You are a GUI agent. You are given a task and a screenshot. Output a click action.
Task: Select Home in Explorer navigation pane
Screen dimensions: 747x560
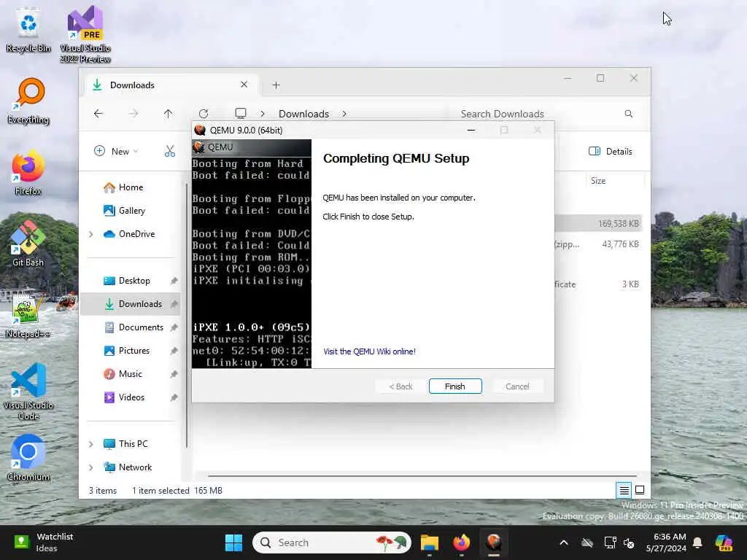tap(131, 187)
